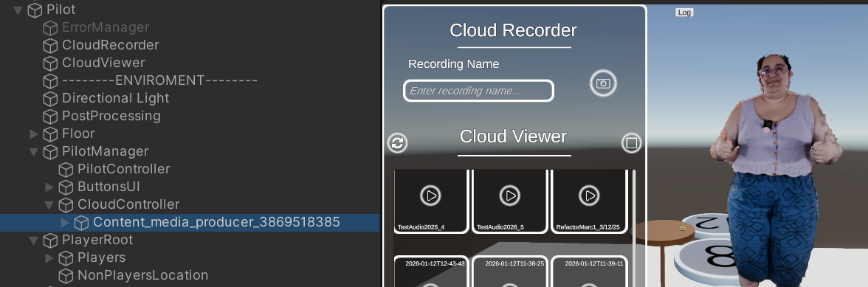Click the stop square icon beside Cloud Viewer

(631, 142)
